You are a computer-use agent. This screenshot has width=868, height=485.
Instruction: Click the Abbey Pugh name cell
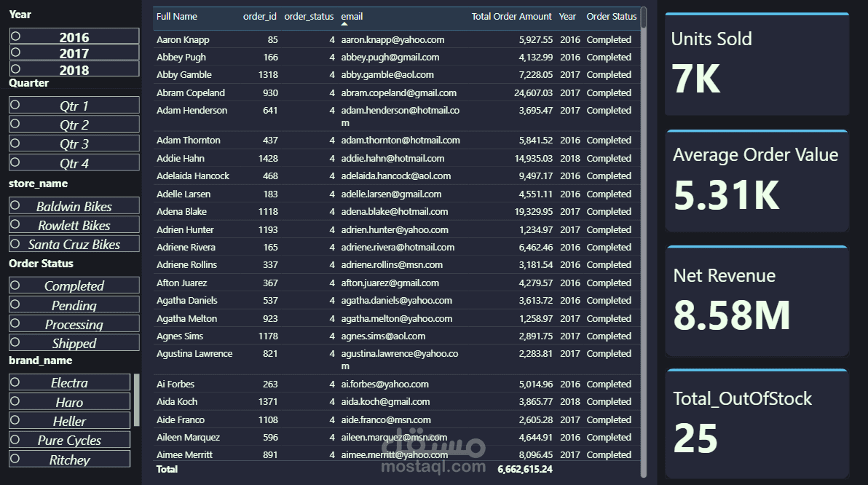pos(181,57)
